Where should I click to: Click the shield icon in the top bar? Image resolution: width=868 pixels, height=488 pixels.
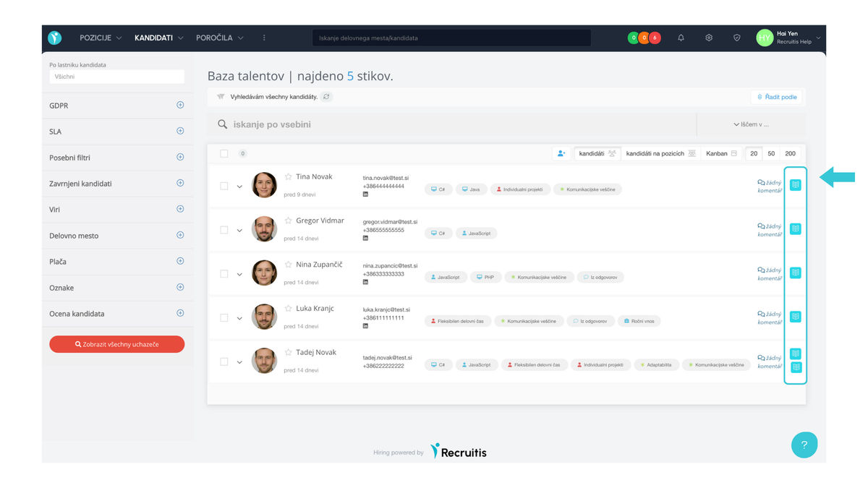(x=737, y=38)
